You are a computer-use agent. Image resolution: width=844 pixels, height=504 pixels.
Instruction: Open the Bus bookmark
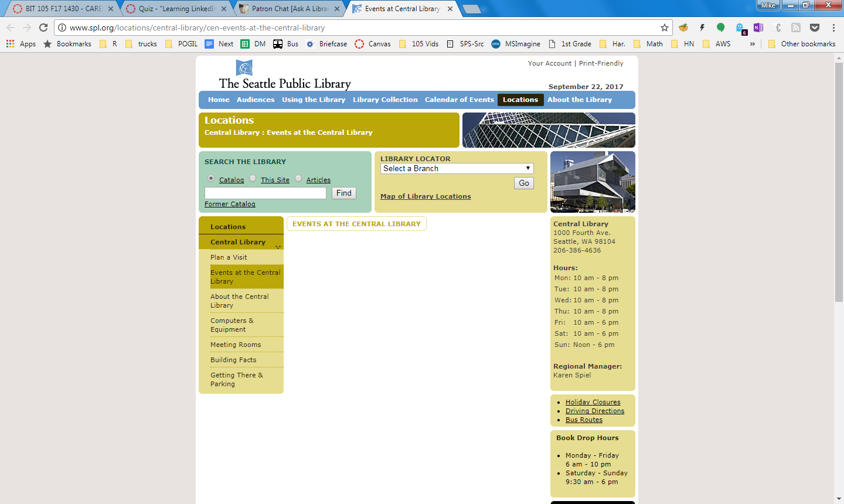tap(286, 44)
